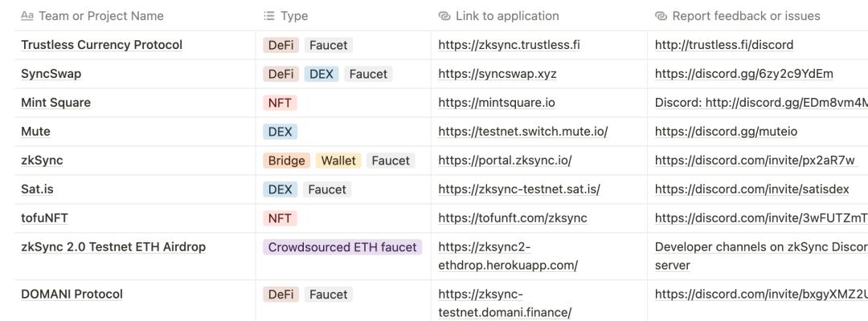
Task: Open the Trustless Currency Protocol page
Action: (x=101, y=45)
